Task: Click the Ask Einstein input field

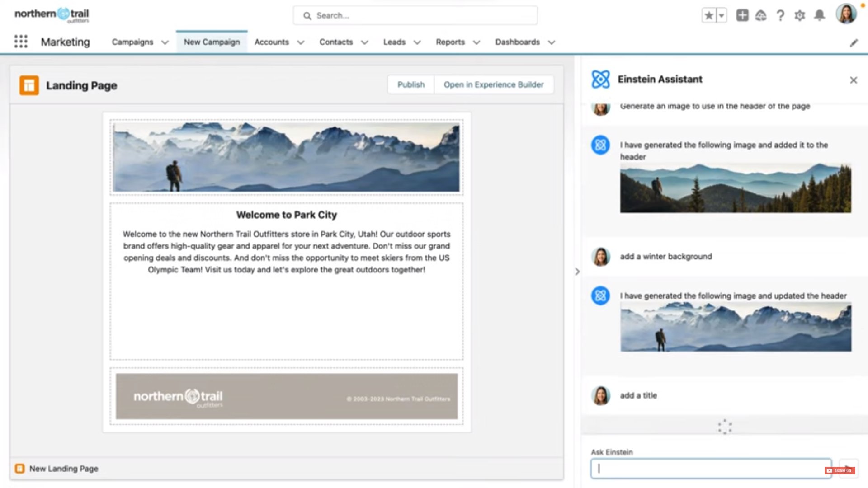Action: tap(711, 468)
